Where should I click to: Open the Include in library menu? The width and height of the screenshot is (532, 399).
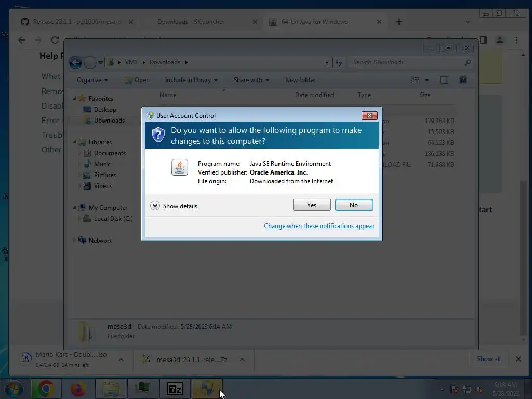191,80
